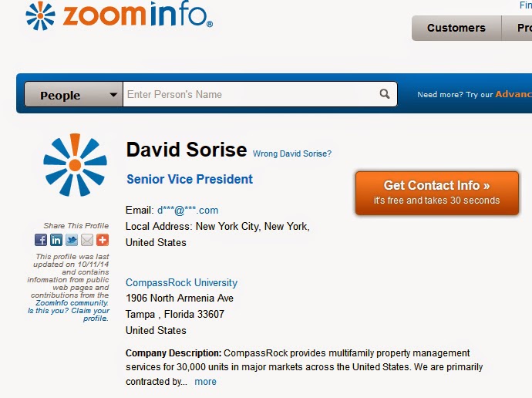The height and width of the screenshot is (398, 532).
Task: Open the Advanced search link
Action: [513, 94]
